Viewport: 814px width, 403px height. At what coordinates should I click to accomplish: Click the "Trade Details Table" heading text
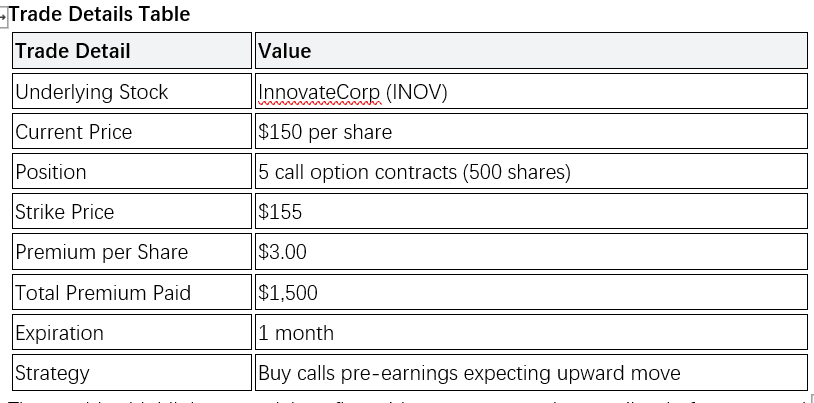tap(99, 15)
